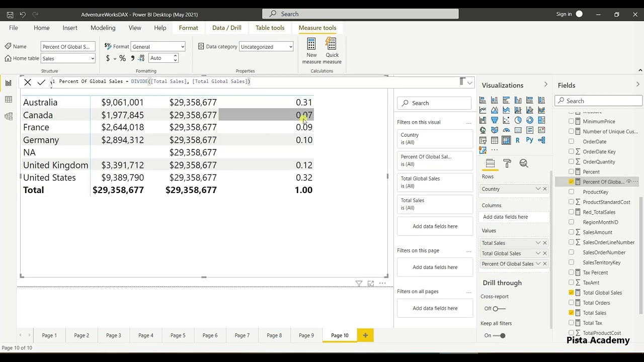Commit the formula with the checkmark icon
This screenshot has height=362, width=644.
(41, 82)
